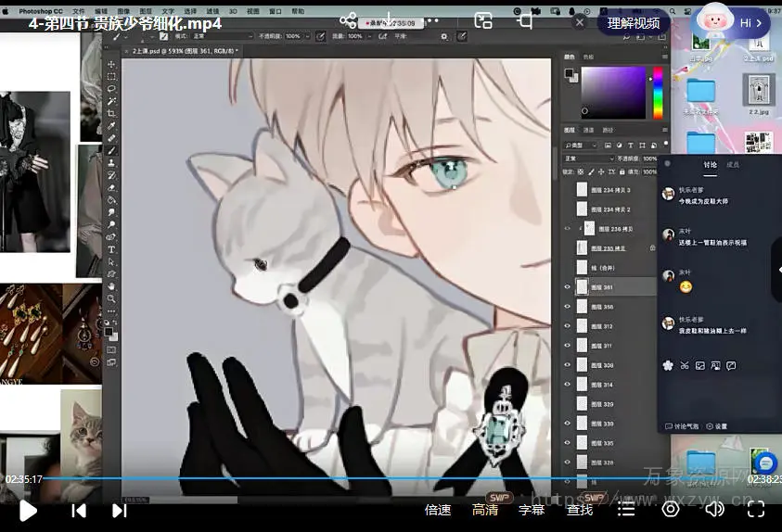Toggle the eye for layer 图层 312
Image resolution: width=782 pixels, height=532 pixels.
[568, 326]
